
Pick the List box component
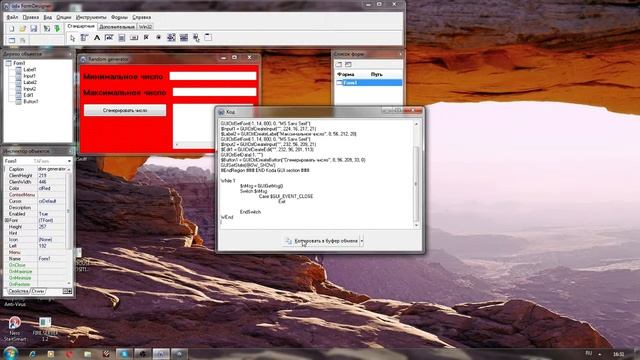click(171, 38)
